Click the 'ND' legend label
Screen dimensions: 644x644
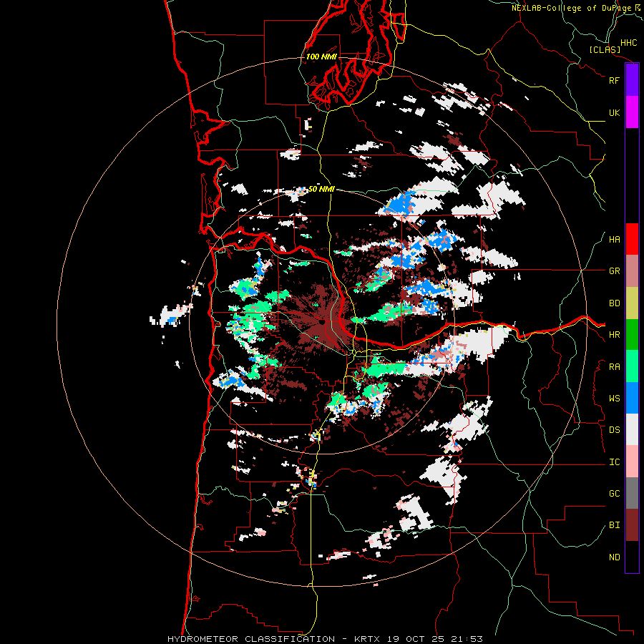pyautogui.click(x=614, y=557)
